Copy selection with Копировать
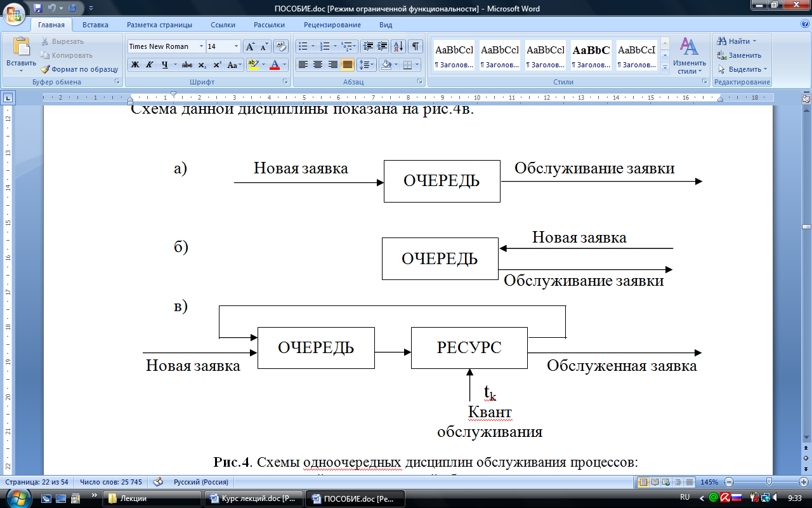 [x=66, y=55]
